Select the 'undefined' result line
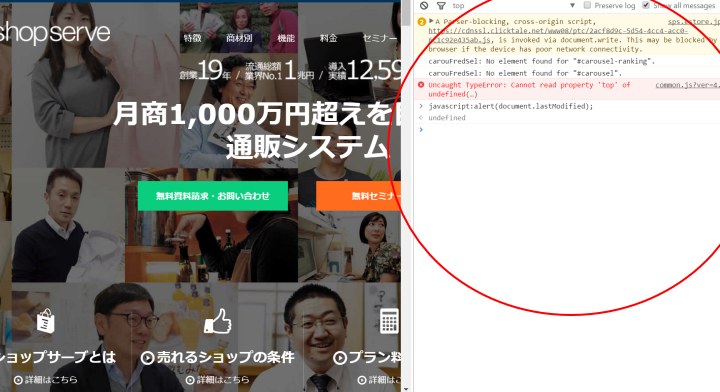The height and width of the screenshot is (392, 720). [447, 118]
